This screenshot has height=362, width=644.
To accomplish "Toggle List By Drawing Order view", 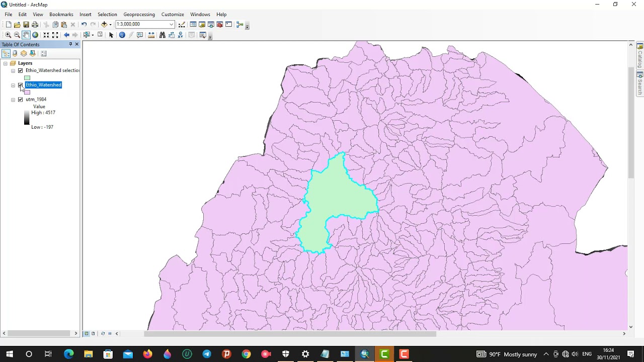I will pos(6,53).
